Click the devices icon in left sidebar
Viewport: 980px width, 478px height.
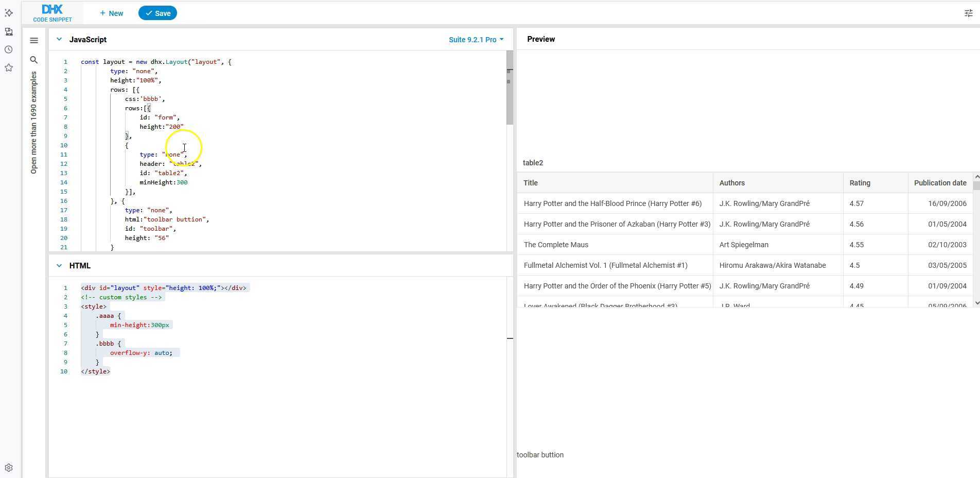[x=9, y=32]
